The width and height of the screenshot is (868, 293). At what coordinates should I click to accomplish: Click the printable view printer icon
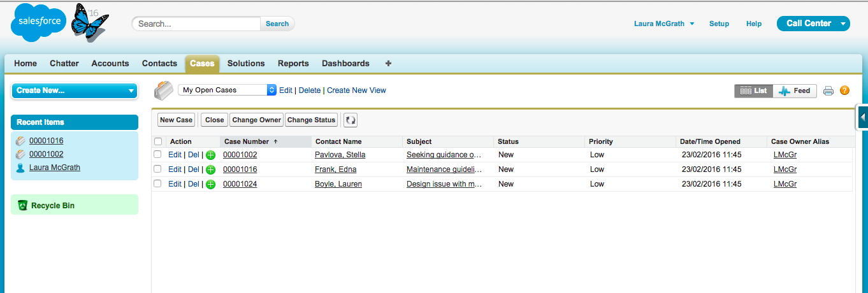click(828, 91)
